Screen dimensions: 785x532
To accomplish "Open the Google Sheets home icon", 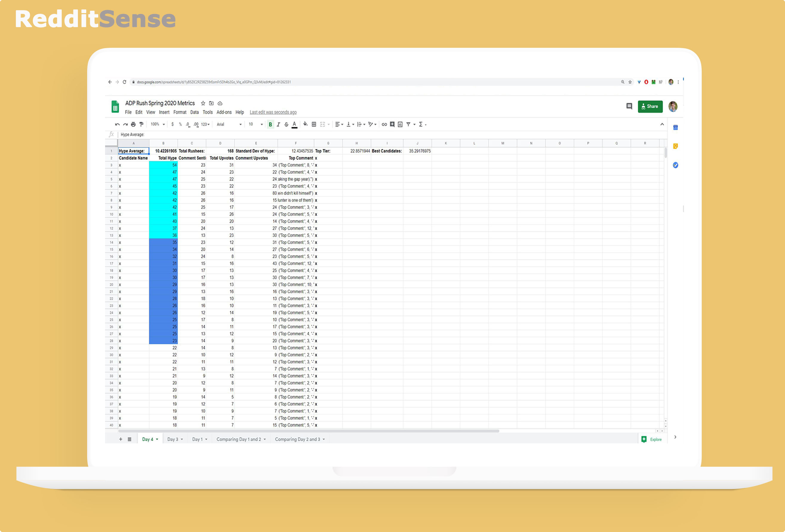I will tap(115, 107).
